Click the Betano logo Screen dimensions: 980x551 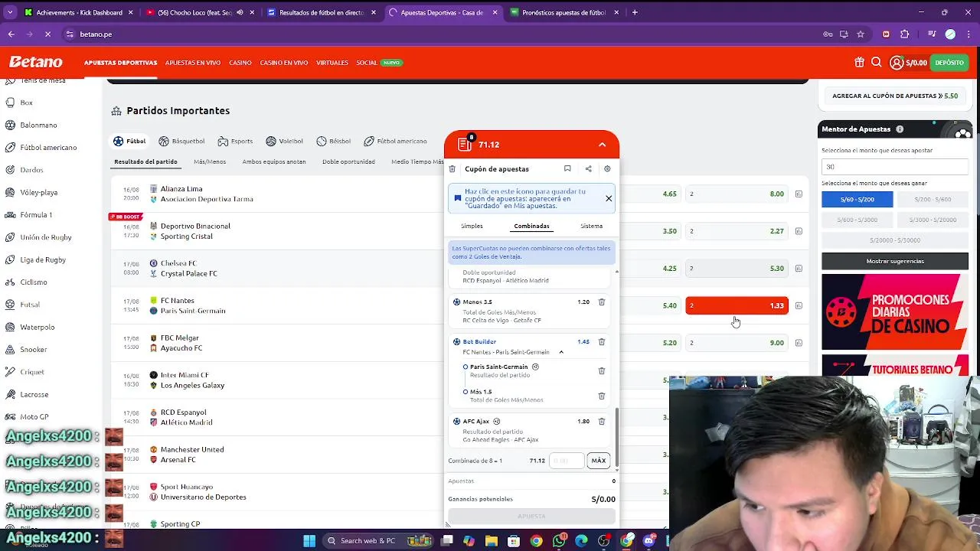click(35, 63)
